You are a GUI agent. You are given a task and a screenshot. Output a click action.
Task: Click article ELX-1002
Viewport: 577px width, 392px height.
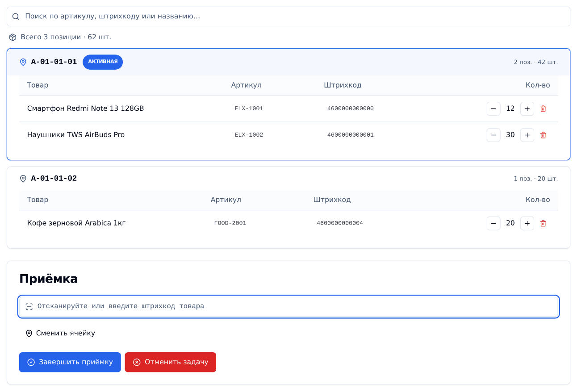[249, 135]
